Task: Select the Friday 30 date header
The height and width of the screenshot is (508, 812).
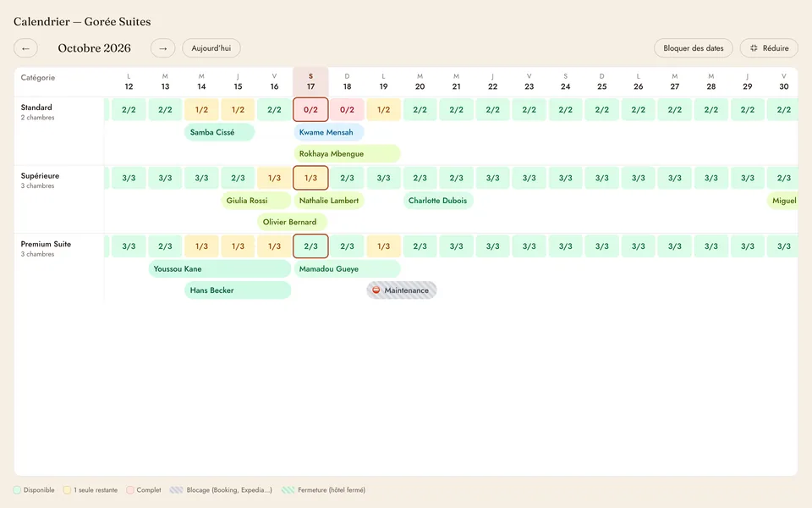Action: coord(783,82)
